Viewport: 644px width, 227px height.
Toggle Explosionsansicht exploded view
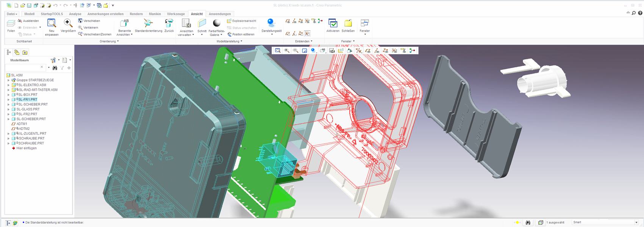pos(242,21)
